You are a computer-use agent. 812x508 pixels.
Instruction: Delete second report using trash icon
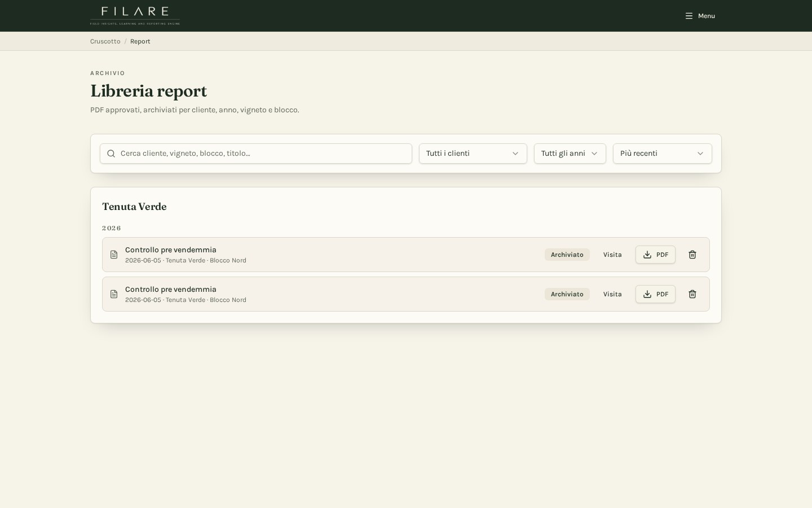pyautogui.click(x=692, y=294)
